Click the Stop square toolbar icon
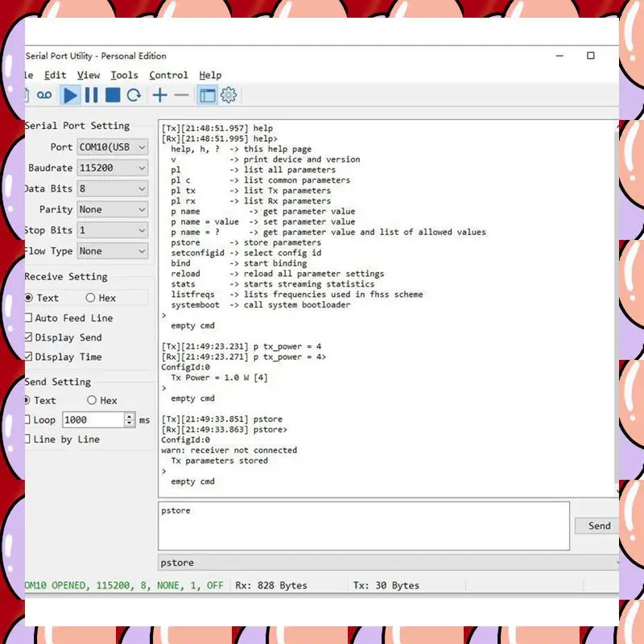Image resolution: width=644 pixels, height=644 pixels. [x=113, y=95]
